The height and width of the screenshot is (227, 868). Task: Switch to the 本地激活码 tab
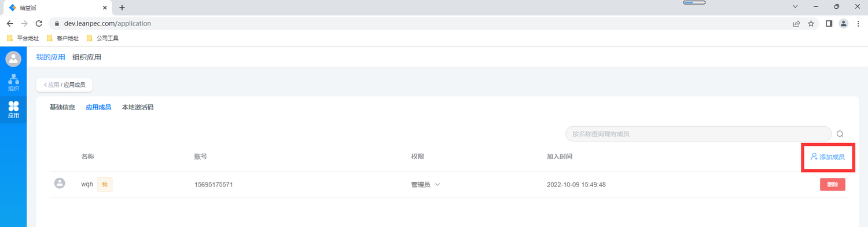(138, 107)
